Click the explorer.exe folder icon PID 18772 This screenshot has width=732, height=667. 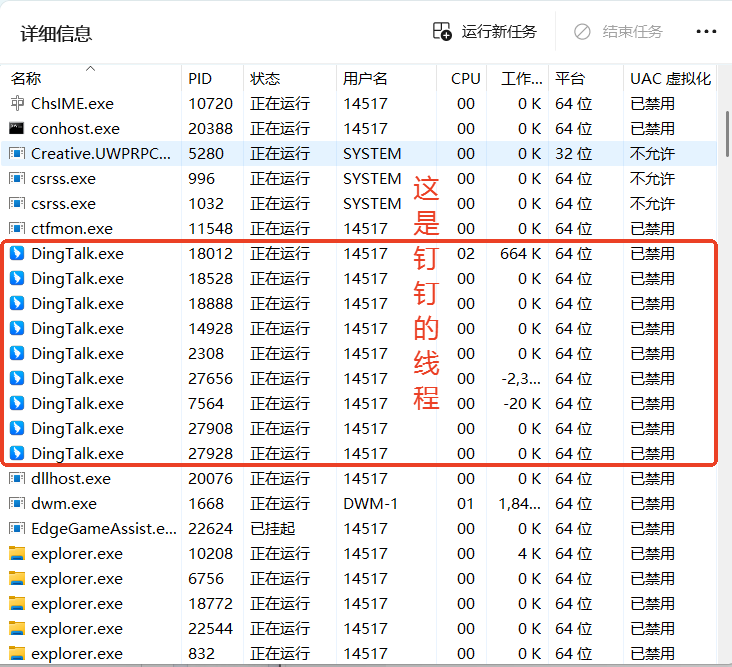(x=17, y=604)
